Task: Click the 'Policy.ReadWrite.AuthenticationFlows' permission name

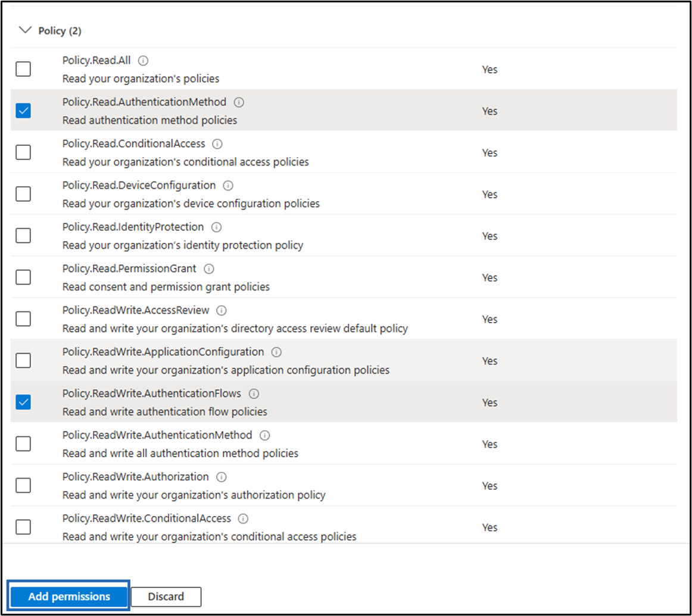Action: pos(152,393)
